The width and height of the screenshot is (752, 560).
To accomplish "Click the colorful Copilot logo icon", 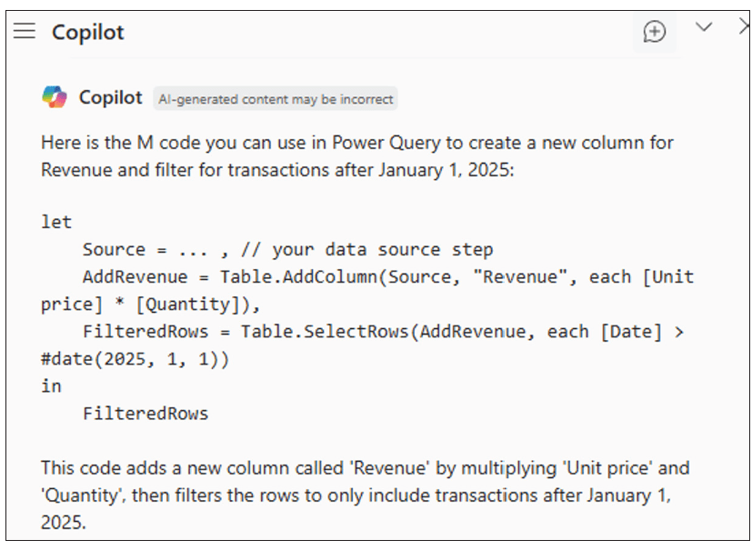I will coord(55,97).
